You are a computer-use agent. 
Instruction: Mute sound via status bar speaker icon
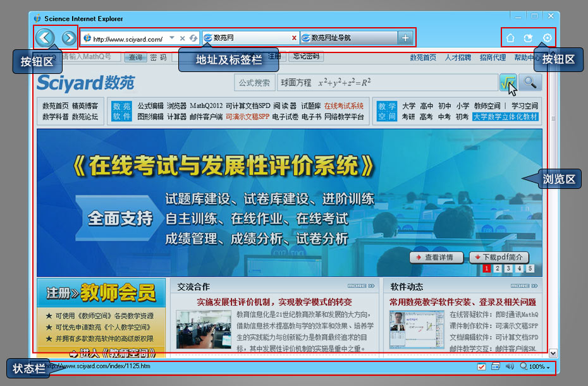509,366
